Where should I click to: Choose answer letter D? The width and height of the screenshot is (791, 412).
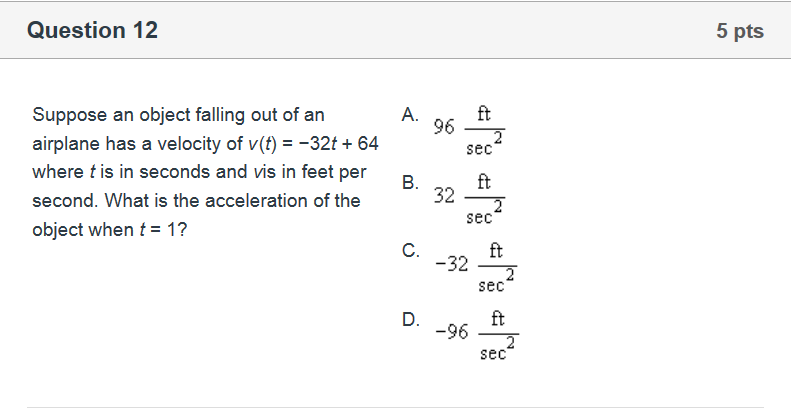pos(411,320)
